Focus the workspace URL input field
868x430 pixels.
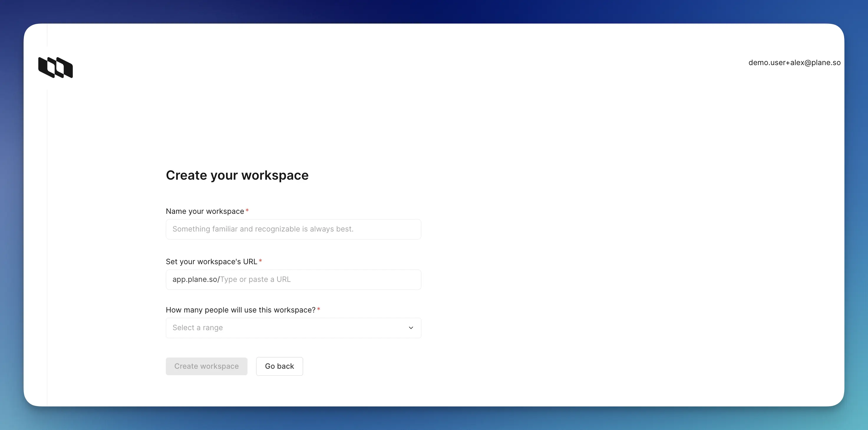coord(293,279)
